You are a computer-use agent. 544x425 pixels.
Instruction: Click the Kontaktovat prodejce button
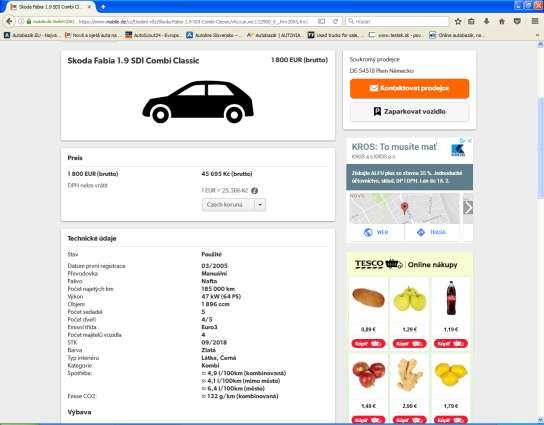click(409, 88)
